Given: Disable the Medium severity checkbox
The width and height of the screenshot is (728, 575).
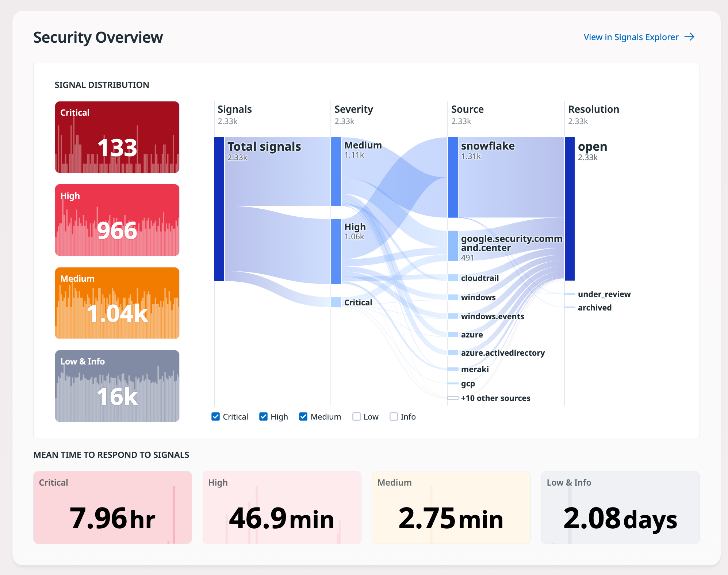Looking at the screenshot, I should 303,417.
